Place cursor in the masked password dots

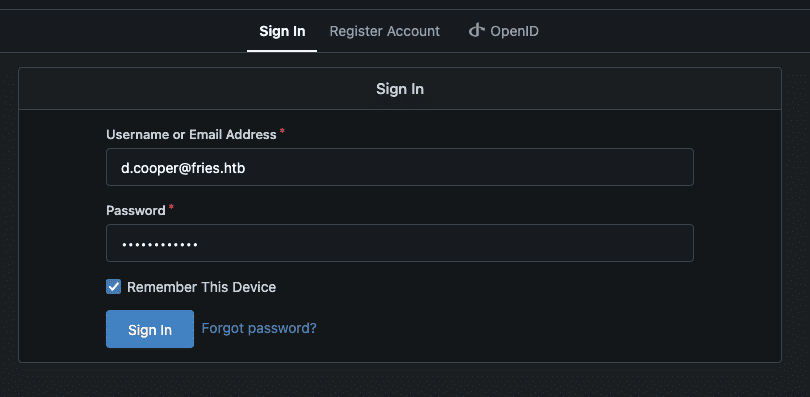159,244
